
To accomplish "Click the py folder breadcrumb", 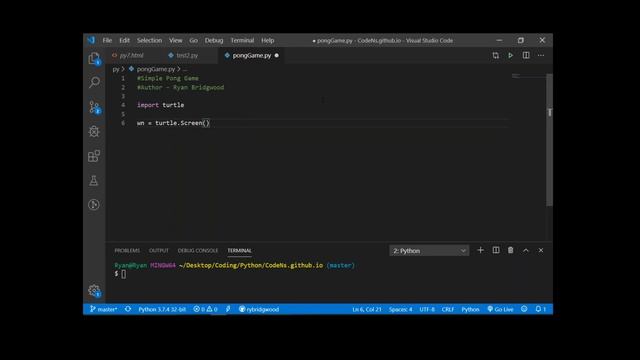I will (x=116, y=69).
